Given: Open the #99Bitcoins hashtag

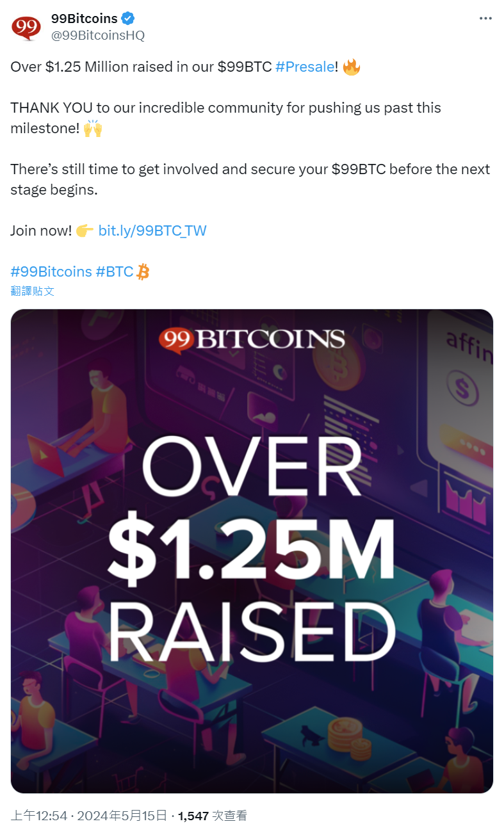Looking at the screenshot, I should 51,271.
